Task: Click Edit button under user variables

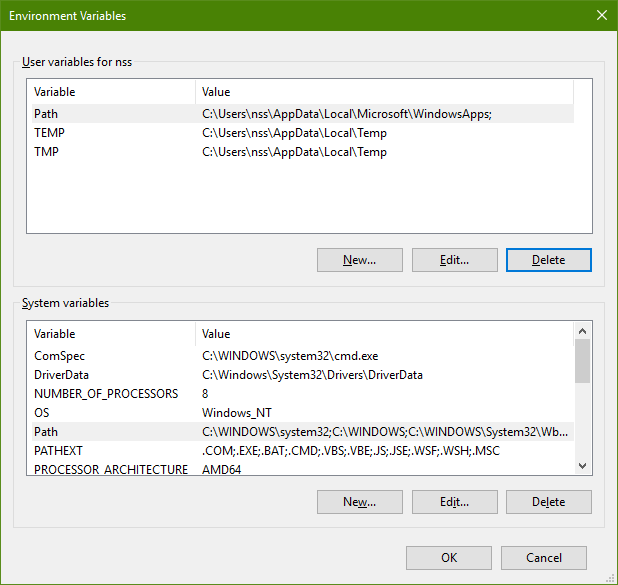Action: (x=454, y=260)
